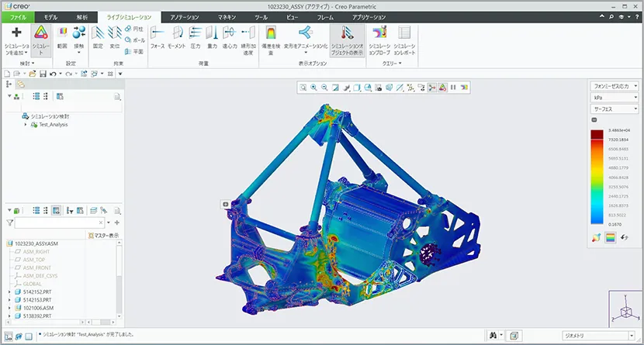Toggle the rainbow legend color button
This screenshot has width=644, height=345.
coord(611,237)
